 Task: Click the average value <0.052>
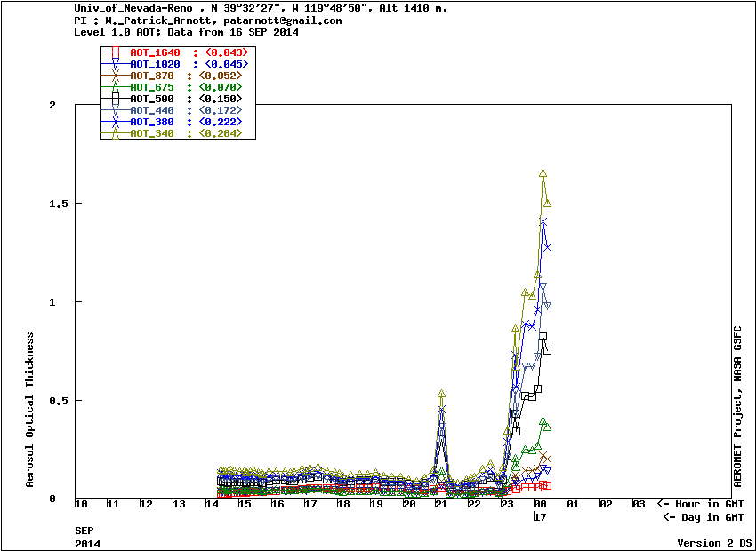click(x=221, y=76)
